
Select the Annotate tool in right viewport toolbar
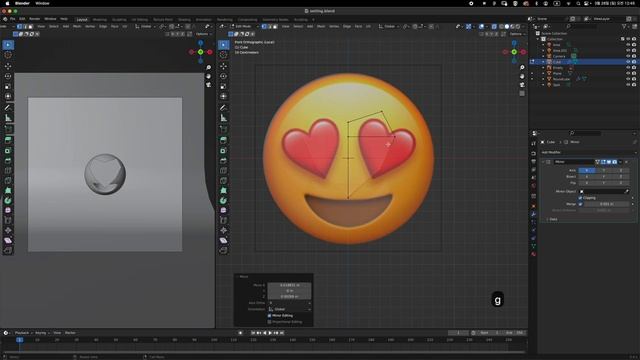pyautogui.click(x=223, y=107)
